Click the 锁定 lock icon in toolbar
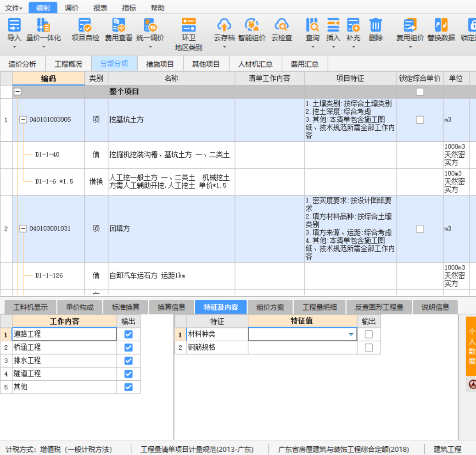The height and width of the screenshot is (455, 476). [x=472, y=25]
